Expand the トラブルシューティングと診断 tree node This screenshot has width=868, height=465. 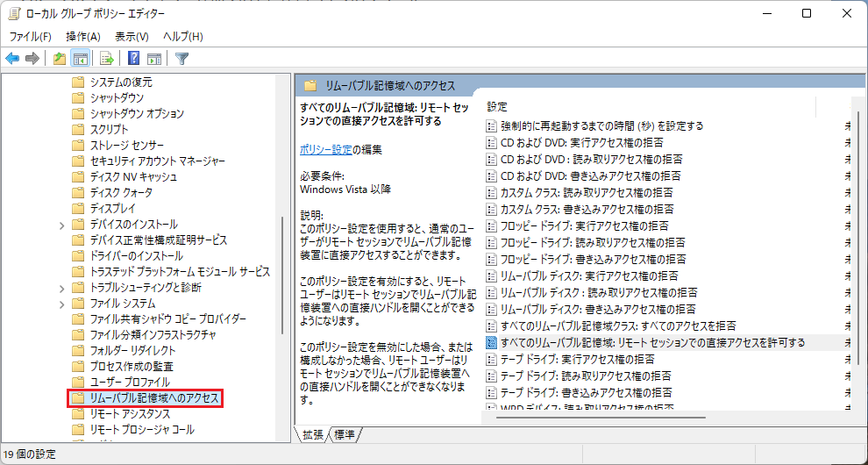click(x=61, y=288)
